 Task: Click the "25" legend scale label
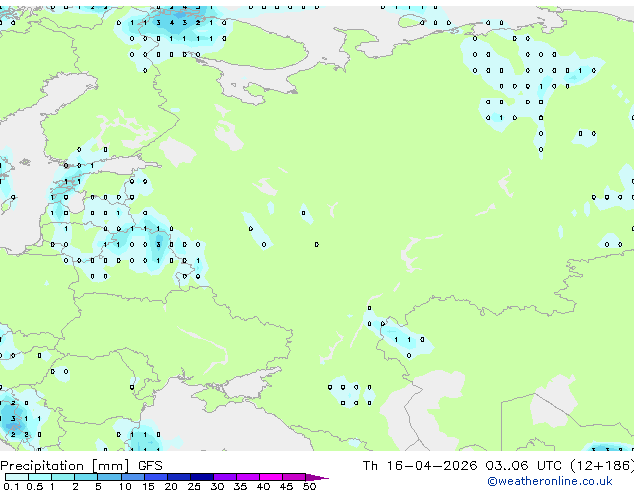pyautogui.click(x=194, y=486)
